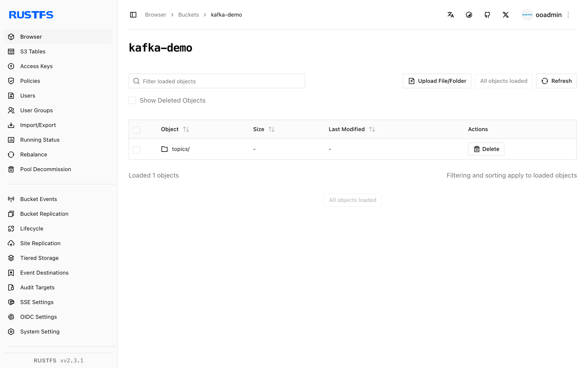Open the GitHub icon link
The width and height of the screenshot is (588, 368).
coord(487,15)
